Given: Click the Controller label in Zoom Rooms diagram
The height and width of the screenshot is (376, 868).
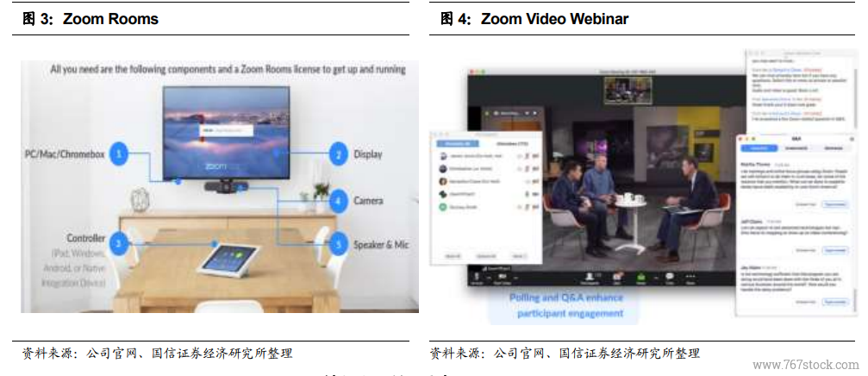Looking at the screenshot, I should (86, 238).
